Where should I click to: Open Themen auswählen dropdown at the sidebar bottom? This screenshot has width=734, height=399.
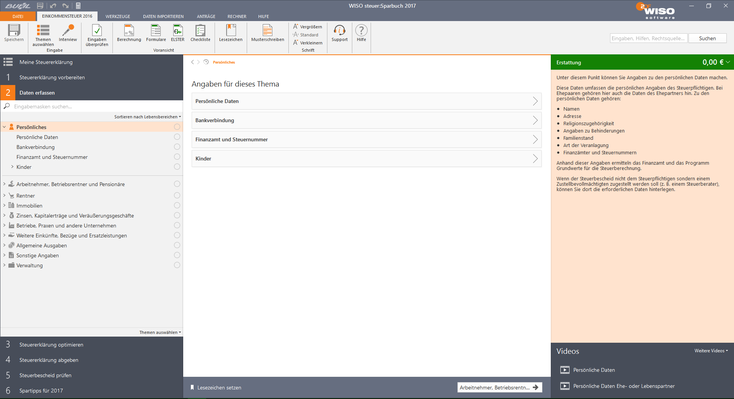[160, 332]
